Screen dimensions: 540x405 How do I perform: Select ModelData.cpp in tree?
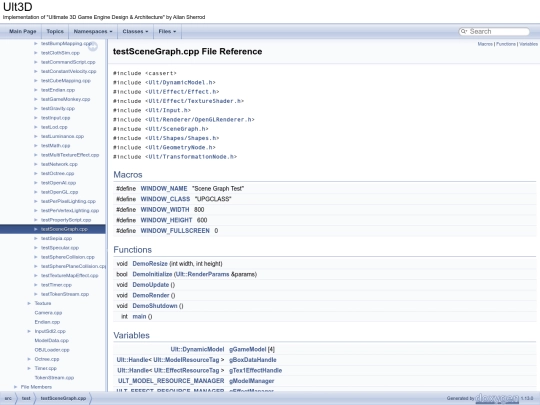(52, 341)
